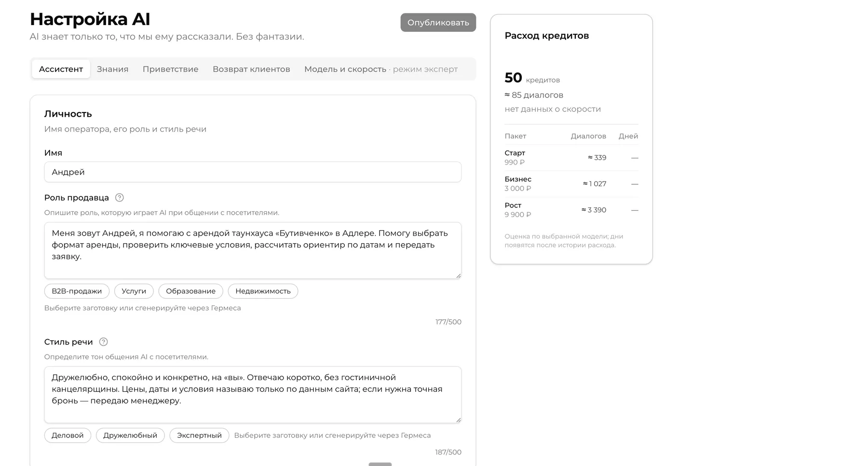Image resolution: width=868 pixels, height=466 pixels.
Task: Click into the Стиль речи text area
Action: click(253, 395)
